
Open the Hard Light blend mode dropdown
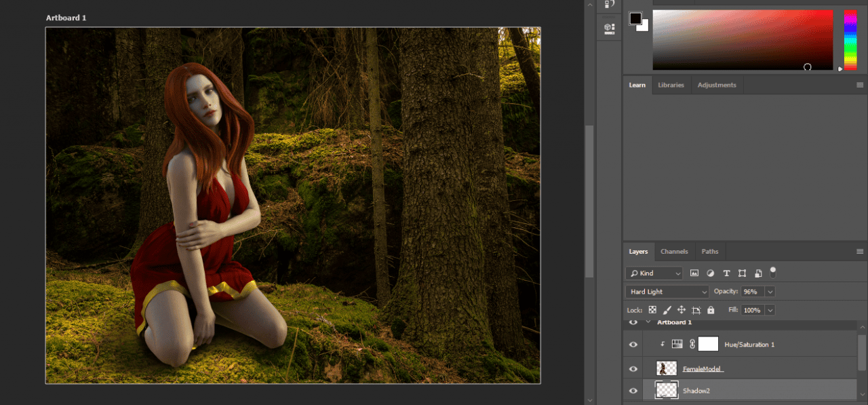tap(667, 292)
